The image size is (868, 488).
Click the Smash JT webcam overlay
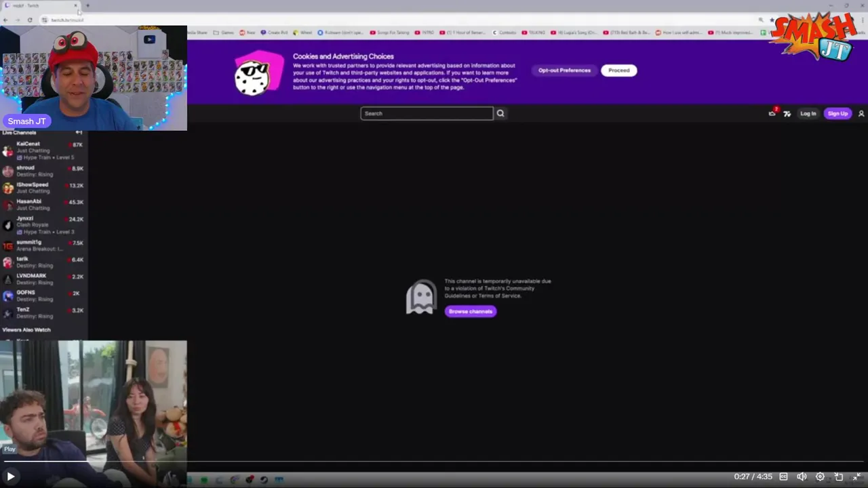point(94,78)
